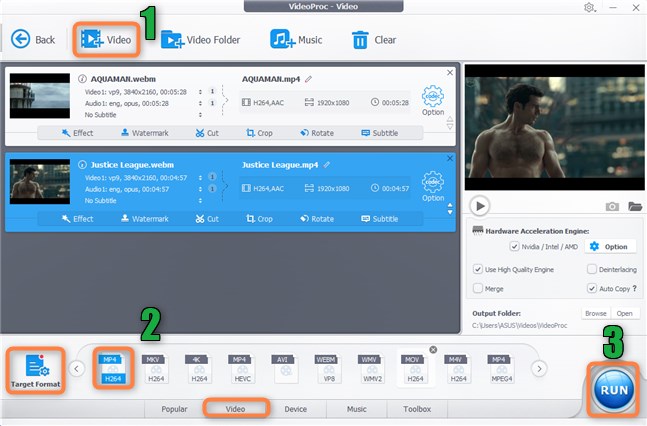Add Watermark to Justice League video
Viewport: 647px width, 426px height.
point(145,219)
